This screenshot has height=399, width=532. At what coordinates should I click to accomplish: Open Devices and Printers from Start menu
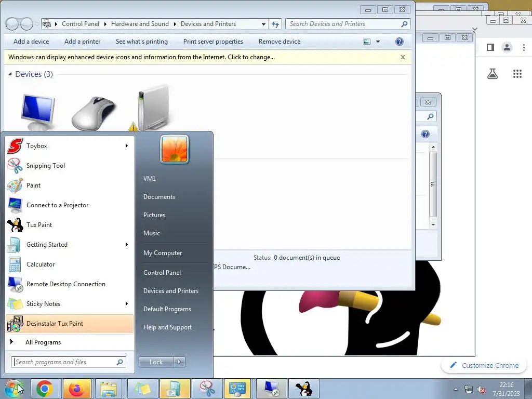click(170, 291)
